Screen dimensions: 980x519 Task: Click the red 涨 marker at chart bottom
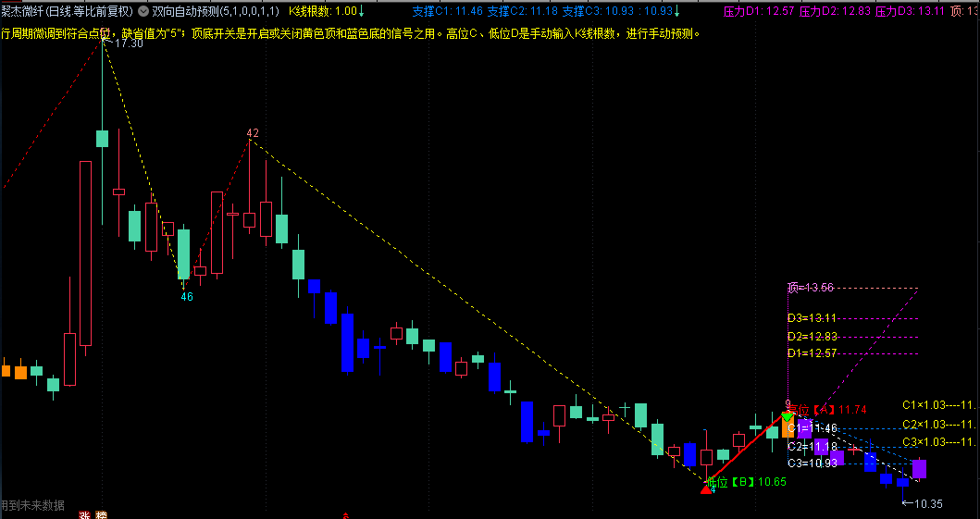tap(84, 515)
